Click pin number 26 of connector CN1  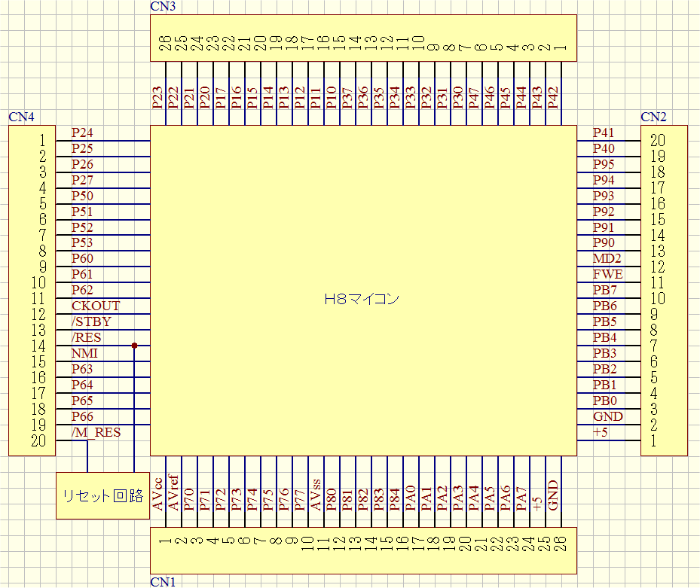tap(561, 544)
